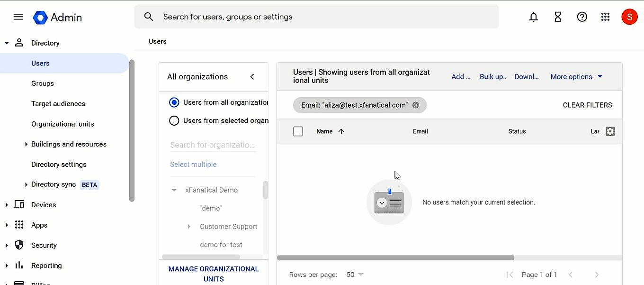Open MANAGE ORGANIZATIONAL UNITS
The image size is (644, 285).
pyautogui.click(x=214, y=274)
